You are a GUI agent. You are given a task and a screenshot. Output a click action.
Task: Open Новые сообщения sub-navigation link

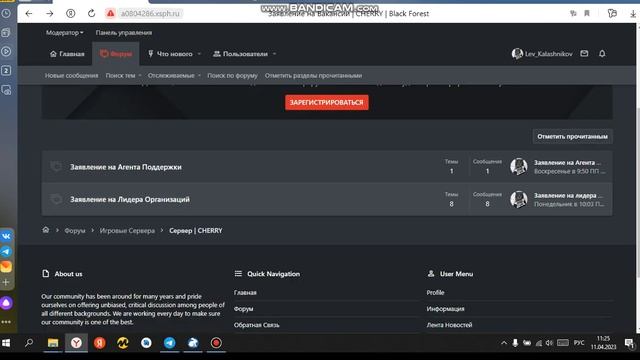point(71,76)
